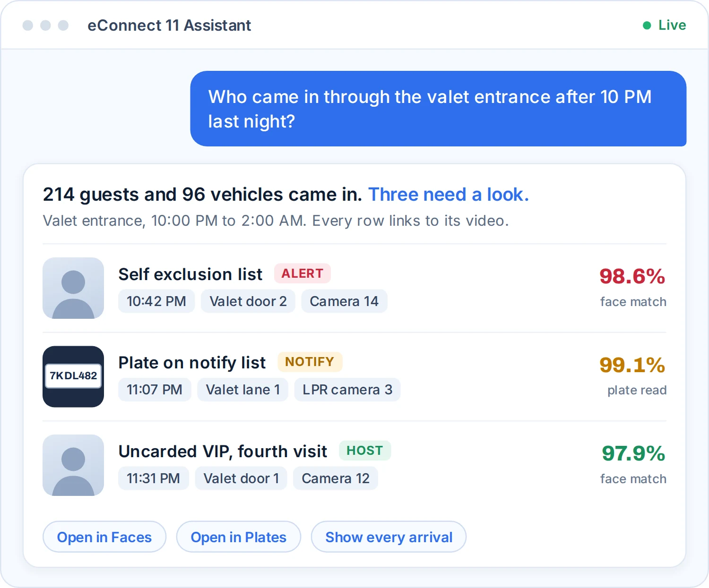Click the 99.1% plate read score

(632, 365)
